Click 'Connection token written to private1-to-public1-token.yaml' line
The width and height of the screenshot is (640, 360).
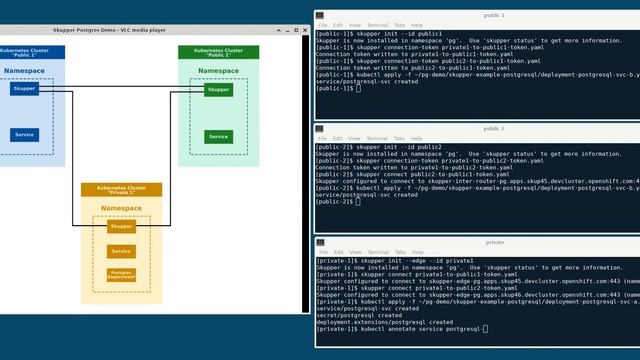coord(415,54)
